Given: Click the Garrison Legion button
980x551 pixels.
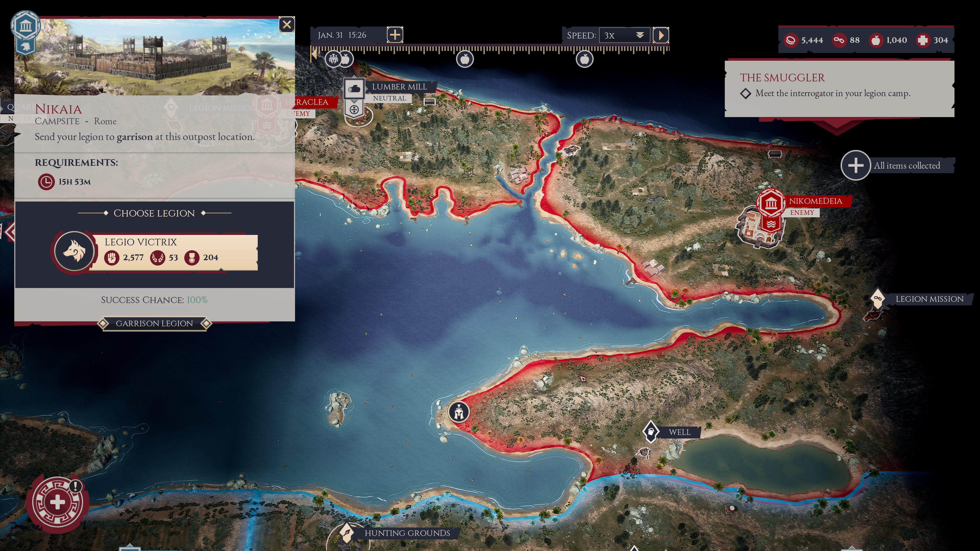Looking at the screenshot, I should click(x=154, y=323).
